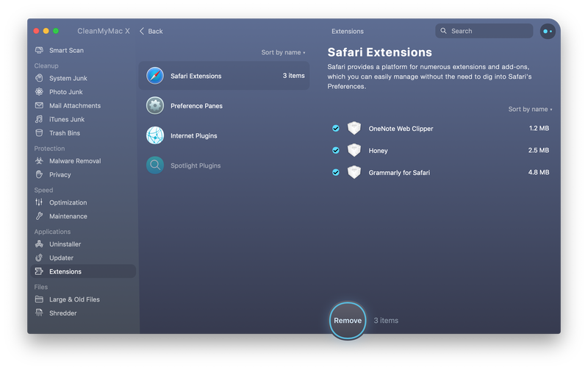The image size is (588, 370).
Task: Click the Remove button
Action: pyautogui.click(x=348, y=321)
